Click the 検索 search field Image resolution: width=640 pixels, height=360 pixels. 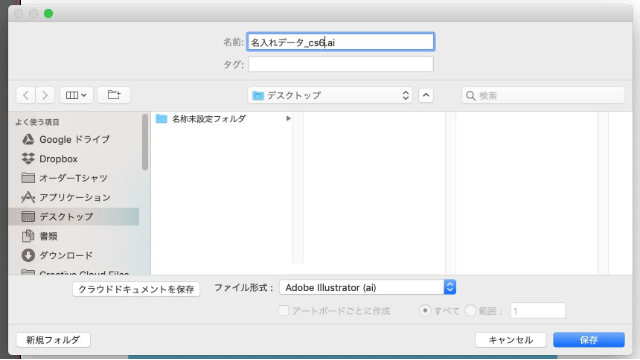[543, 96]
